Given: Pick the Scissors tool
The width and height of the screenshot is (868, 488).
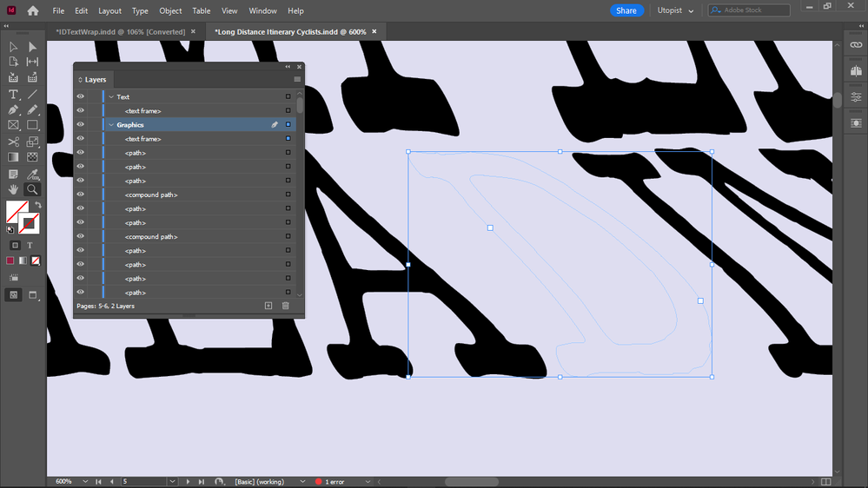Looking at the screenshot, I should tap(13, 142).
